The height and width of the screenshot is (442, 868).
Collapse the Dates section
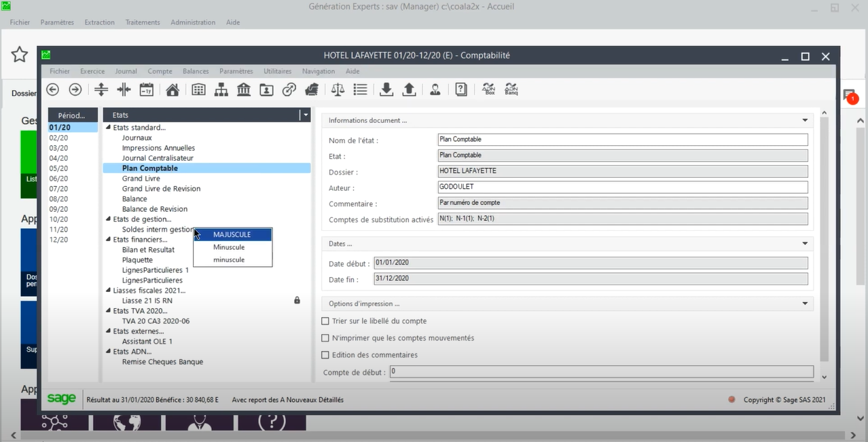coord(805,243)
